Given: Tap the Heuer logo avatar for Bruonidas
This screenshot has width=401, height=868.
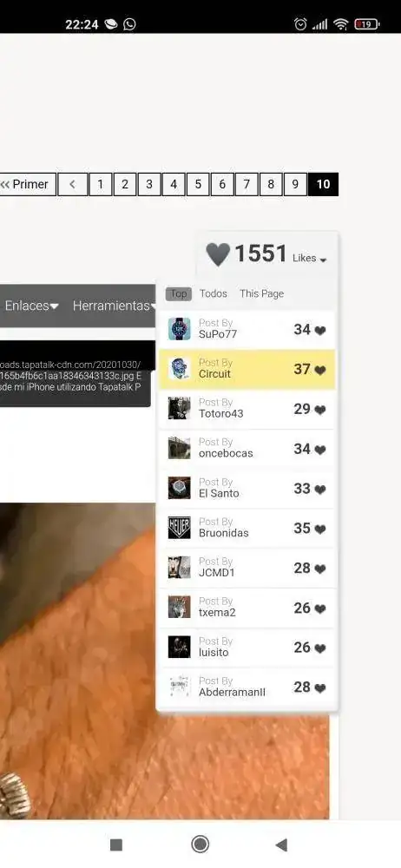Looking at the screenshot, I should (x=179, y=528).
